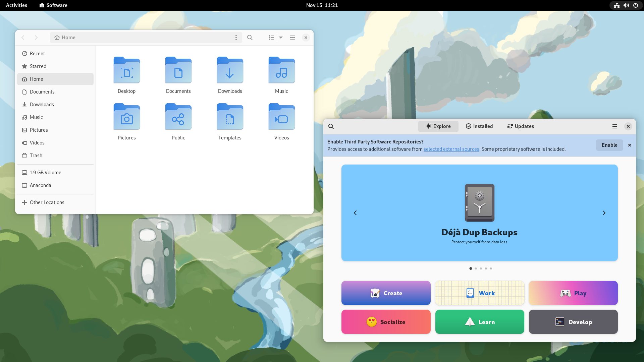The height and width of the screenshot is (362, 644).
Task: Select Downloads in the Files sidebar
Action: (55, 105)
